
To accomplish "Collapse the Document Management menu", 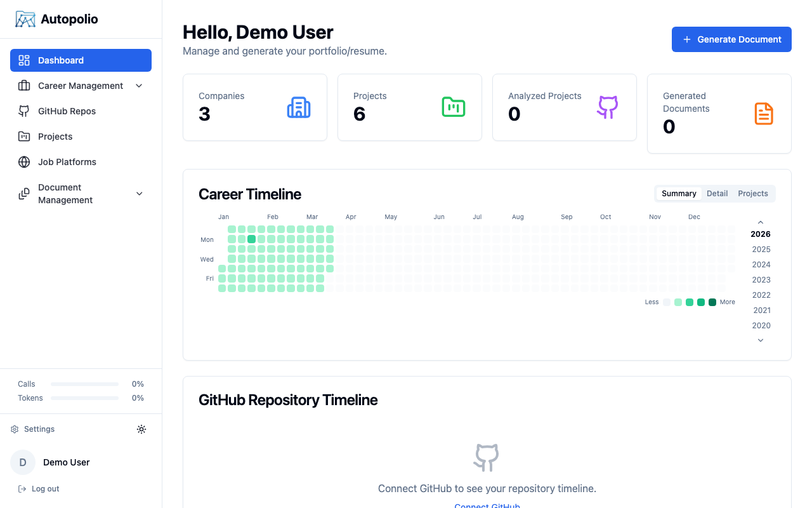I will 139,193.
